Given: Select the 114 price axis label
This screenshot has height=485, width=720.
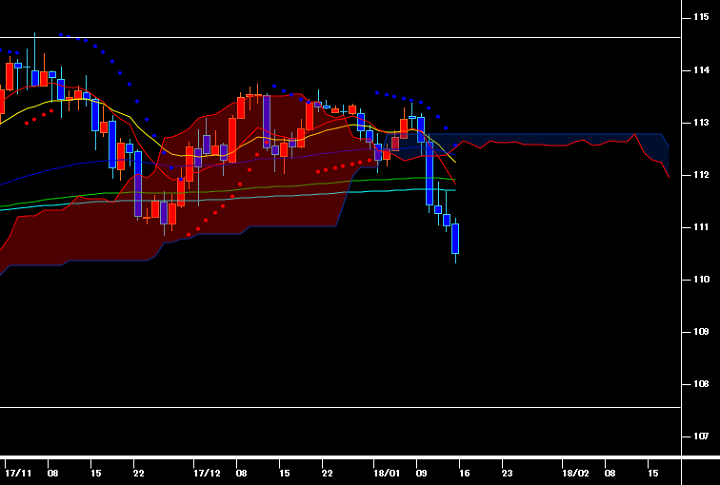Looking at the screenshot, I should (x=701, y=70).
